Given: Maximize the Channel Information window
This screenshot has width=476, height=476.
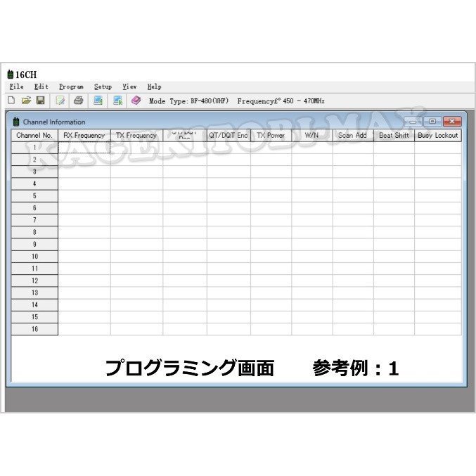Looking at the screenshot, I should click(432, 122).
